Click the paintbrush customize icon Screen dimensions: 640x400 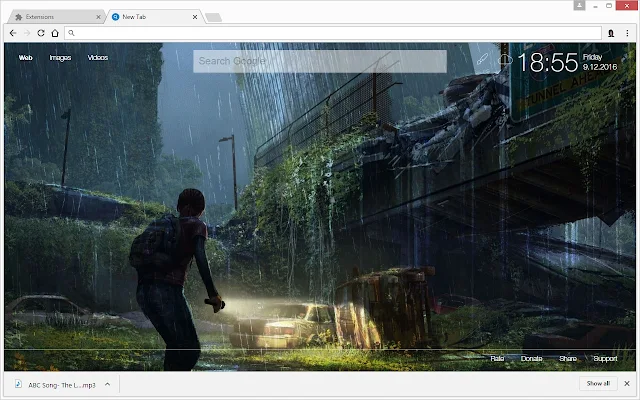(x=482, y=59)
